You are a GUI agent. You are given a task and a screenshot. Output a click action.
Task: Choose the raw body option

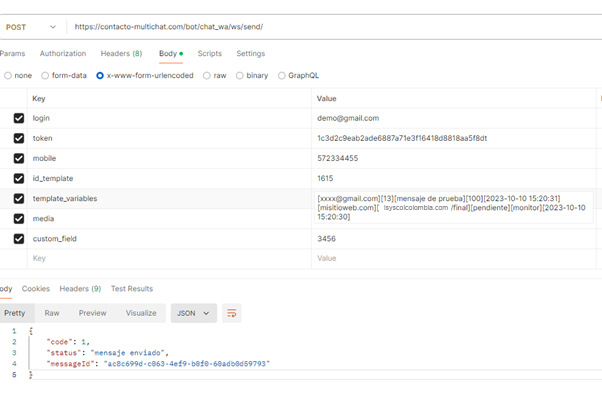(207, 76)
